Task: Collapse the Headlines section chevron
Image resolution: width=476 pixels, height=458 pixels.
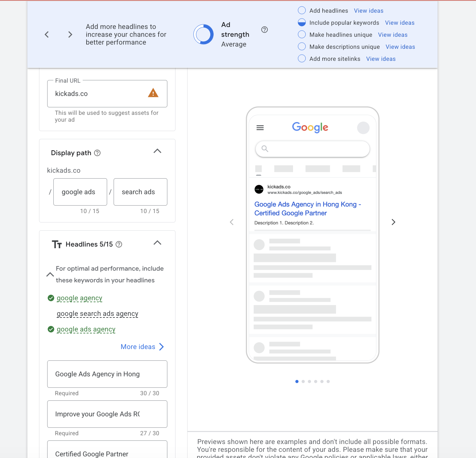Action: point(157,243)
